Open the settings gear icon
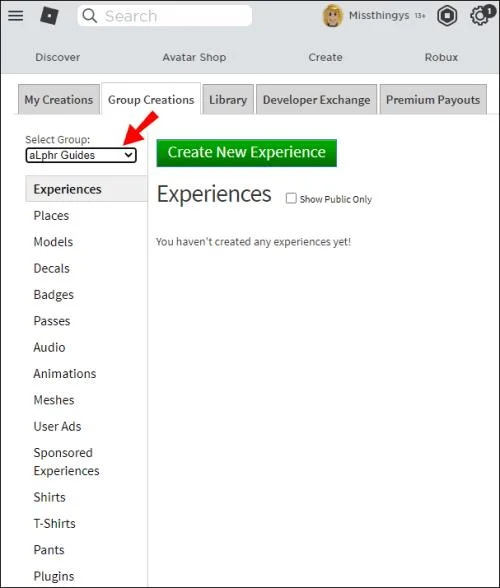This screenshot has width=500, height=588. 480,16
